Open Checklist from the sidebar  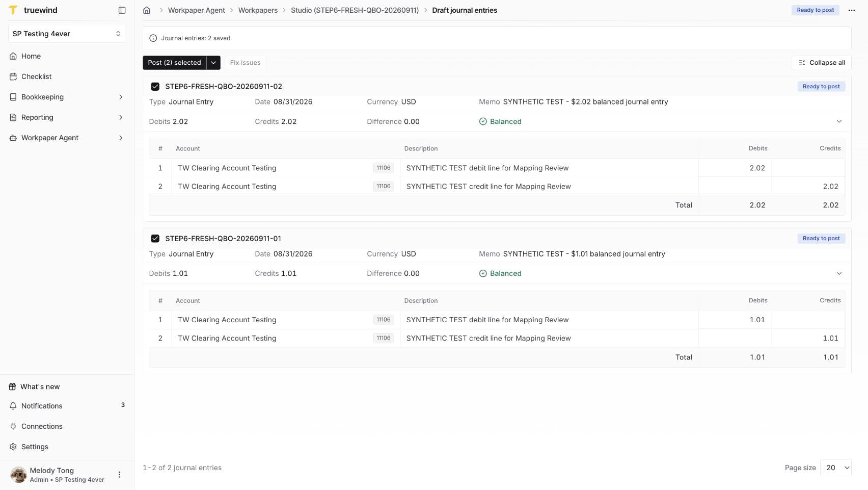click(67, 76)
